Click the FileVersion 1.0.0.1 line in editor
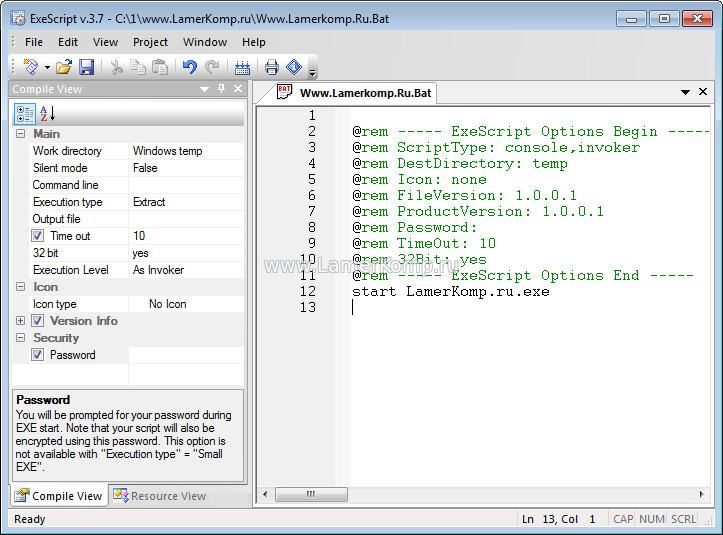Image resolution: width=723 pixels, height=535 pixels. (x=464, y=196)
